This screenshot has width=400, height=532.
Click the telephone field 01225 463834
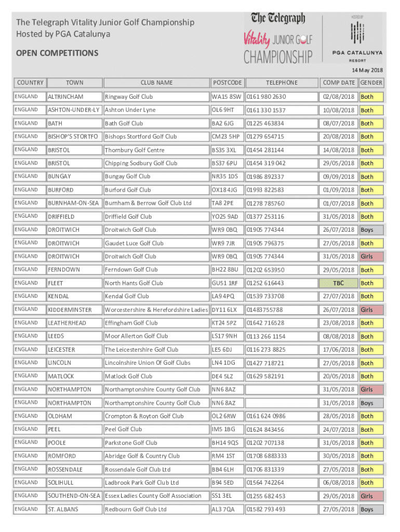point(281,124)
